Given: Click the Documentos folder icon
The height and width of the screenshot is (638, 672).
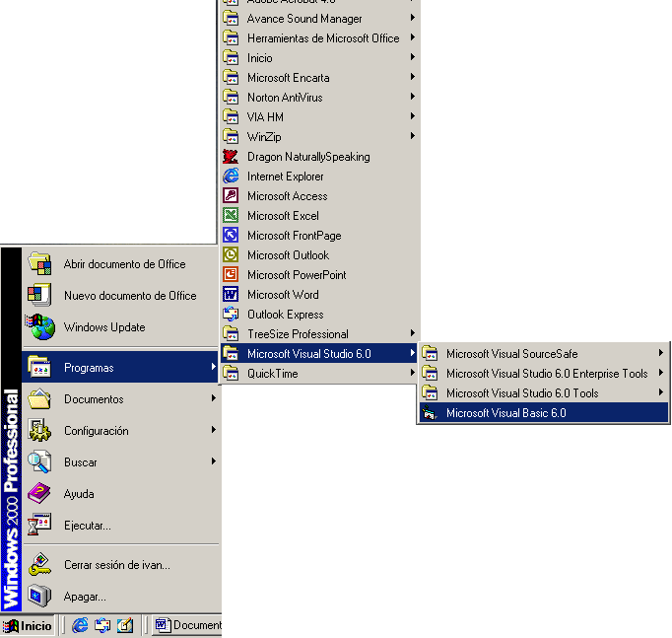Looking at the screenshot, I should [x=39, y=398].
